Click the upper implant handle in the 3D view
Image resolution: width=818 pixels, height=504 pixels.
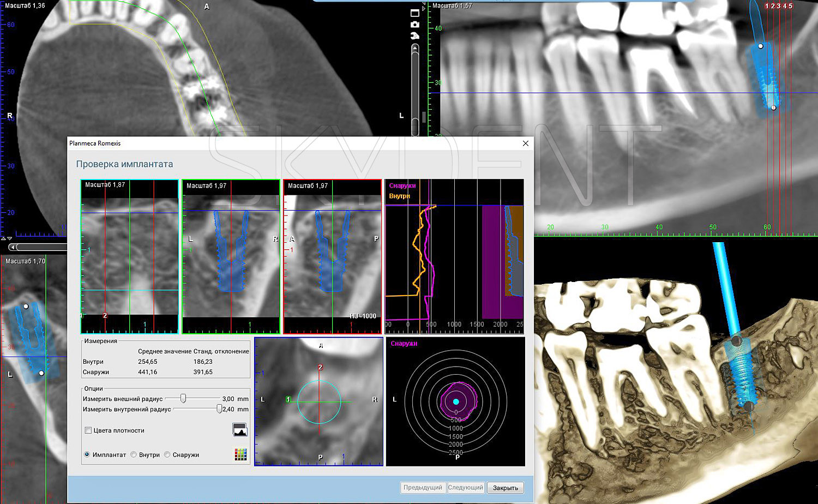point(736,341)
